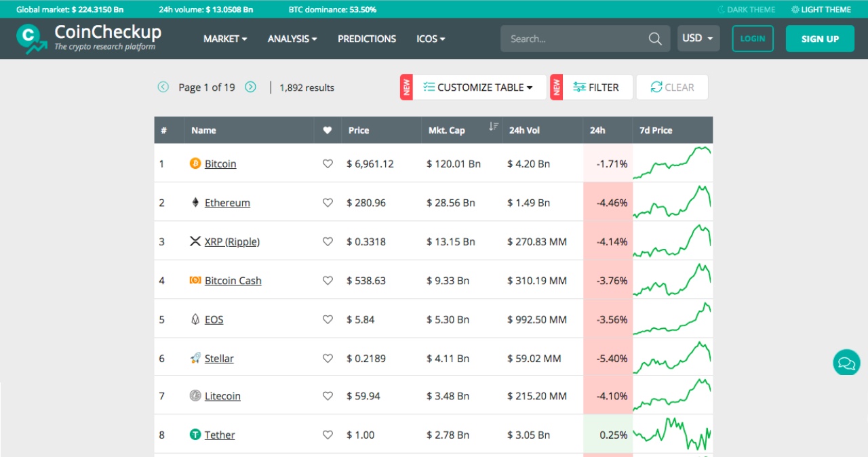Open the Ethereum link
Image resolution: width=868 pixels, height=457 pixels.
click(x=227, y=202)
